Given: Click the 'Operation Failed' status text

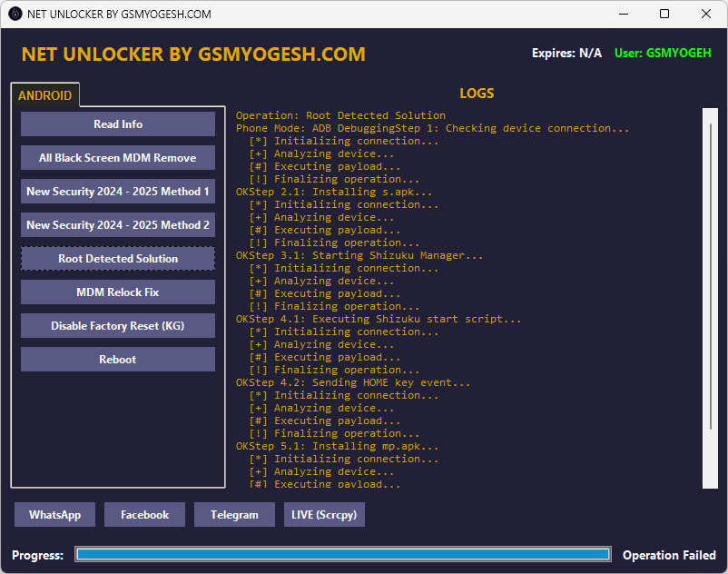Looking at the screenshot, I should coord(669,555).
